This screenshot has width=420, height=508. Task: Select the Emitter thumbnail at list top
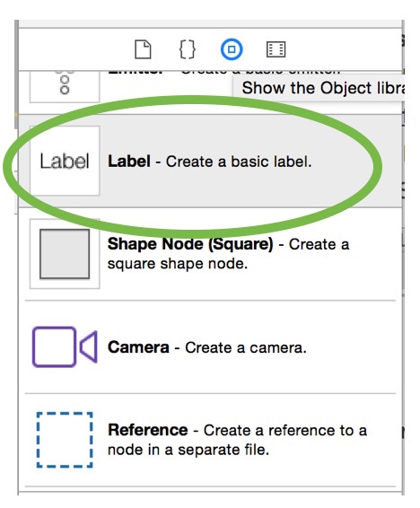[x=65, y=86]
